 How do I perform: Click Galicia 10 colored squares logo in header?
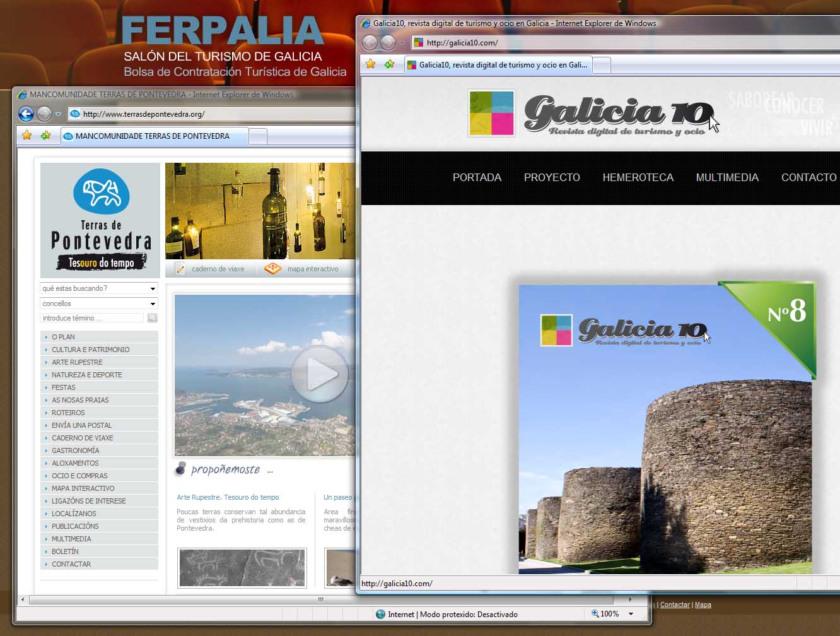(x=491, y=114)
